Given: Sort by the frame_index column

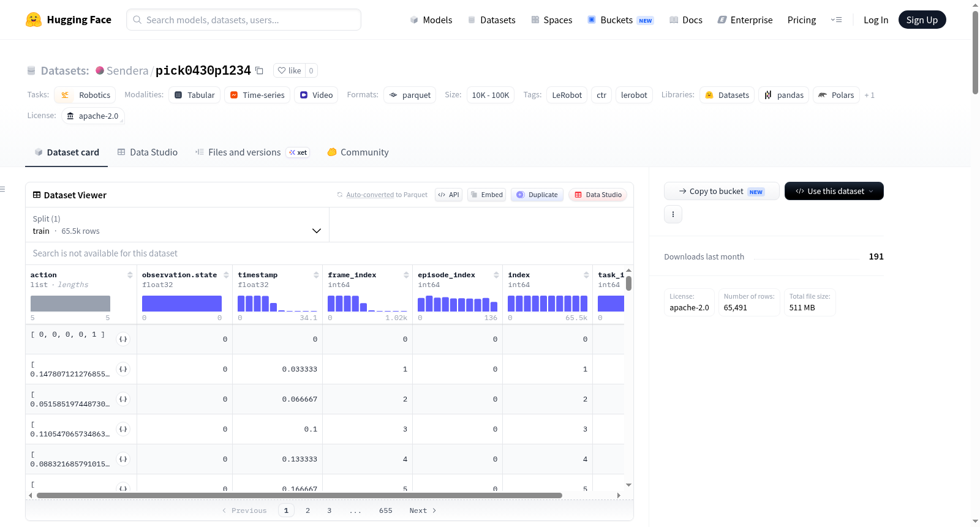Looking at the screenshot, I should tap(406, 275).
